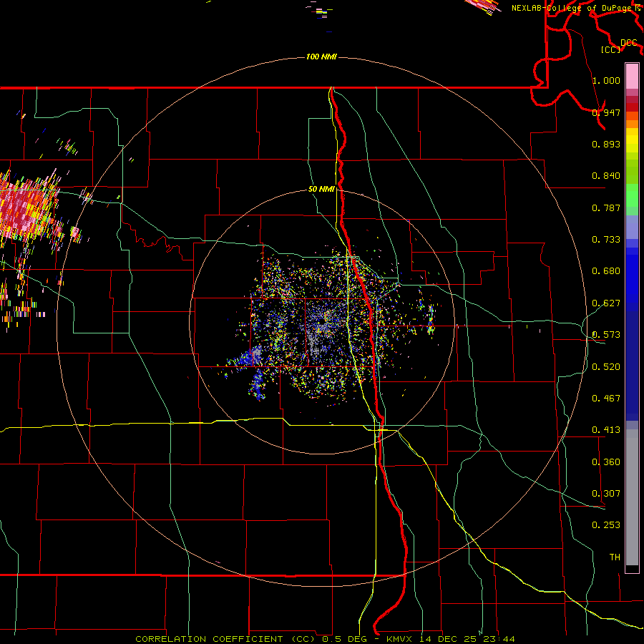Click the 0.680 color scale value
644x644 pixels.
point(606,271)
